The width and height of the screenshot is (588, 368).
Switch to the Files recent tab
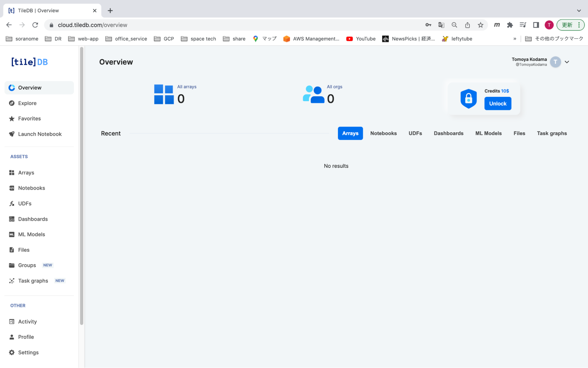click(x=519, y=133)
